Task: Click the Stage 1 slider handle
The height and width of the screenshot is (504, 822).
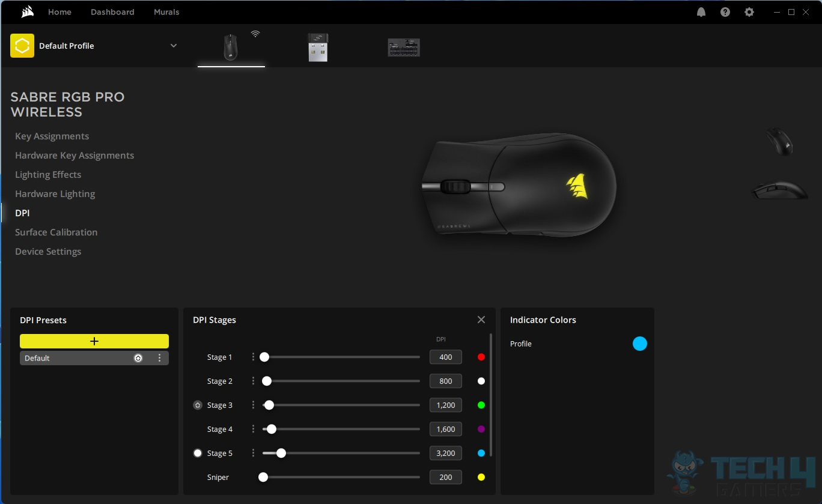Action: point(264,357)
